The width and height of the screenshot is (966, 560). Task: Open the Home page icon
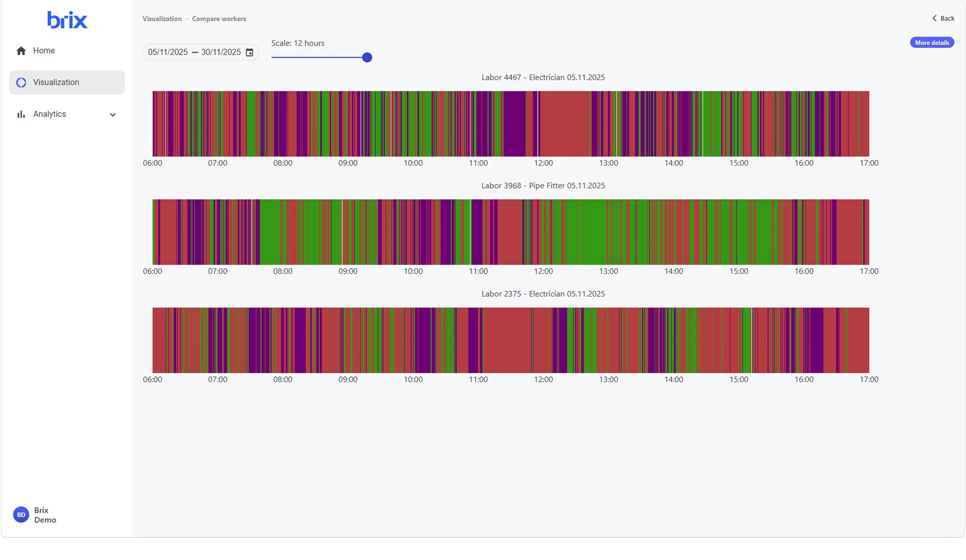click(21, 50)
